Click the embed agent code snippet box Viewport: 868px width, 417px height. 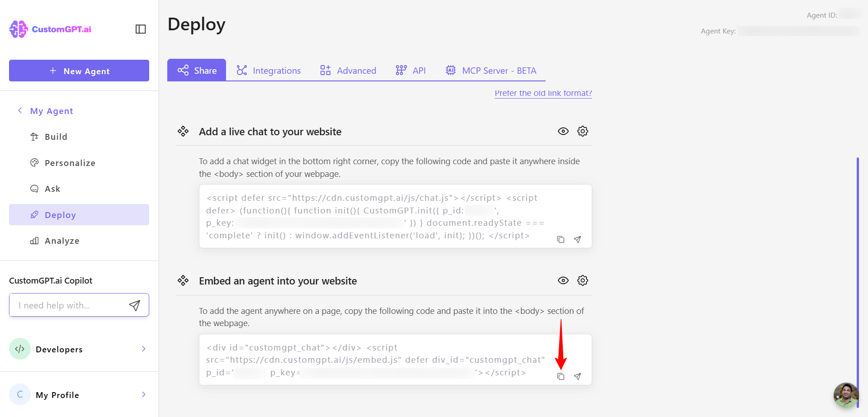pos(396,360)
